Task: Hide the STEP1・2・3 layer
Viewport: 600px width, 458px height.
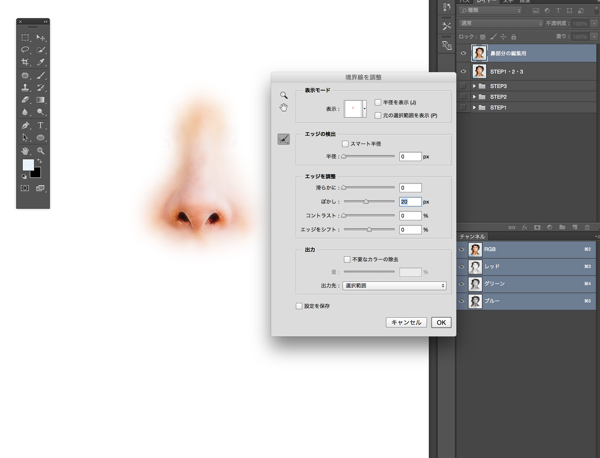Action: (463, 72)
